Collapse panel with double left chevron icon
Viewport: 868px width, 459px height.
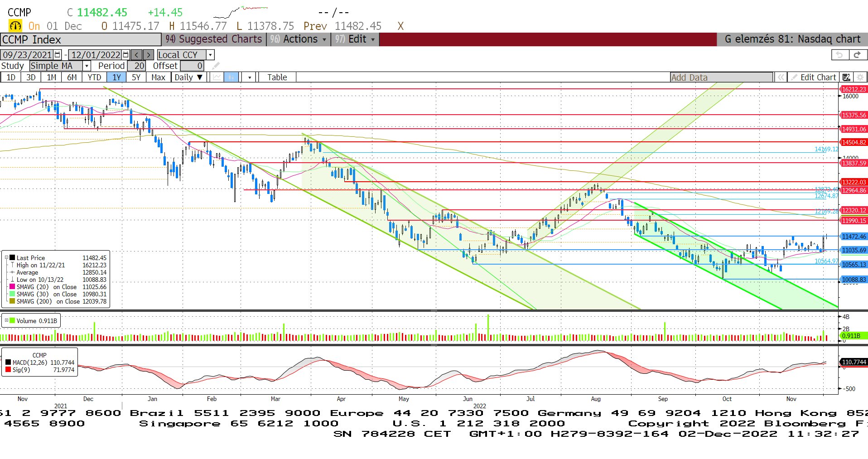click(781, 77)
